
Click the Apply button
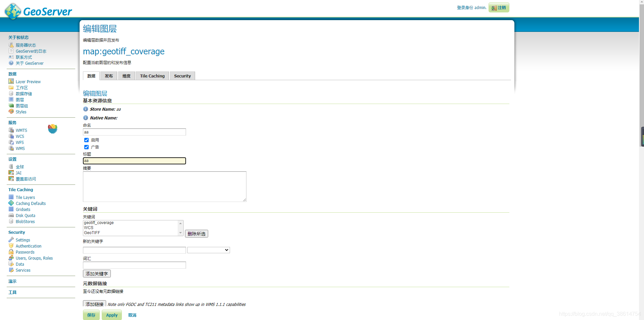tap(112, 315)
